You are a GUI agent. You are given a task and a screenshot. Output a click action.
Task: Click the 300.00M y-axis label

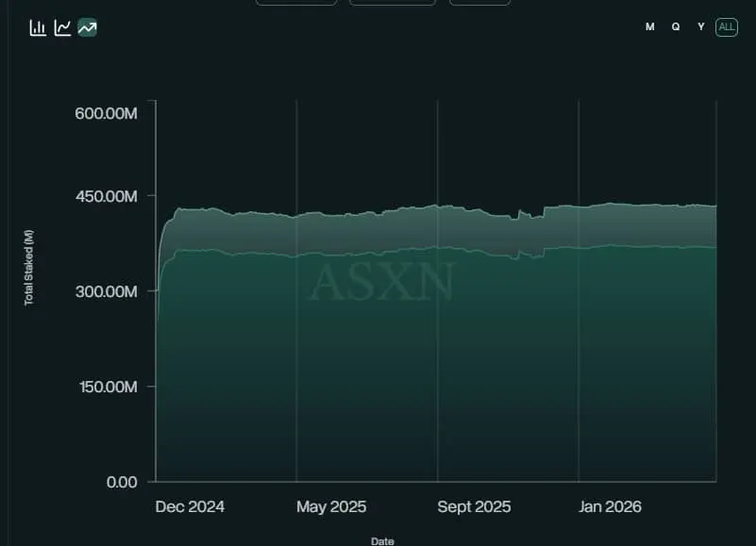click(106, 291)
